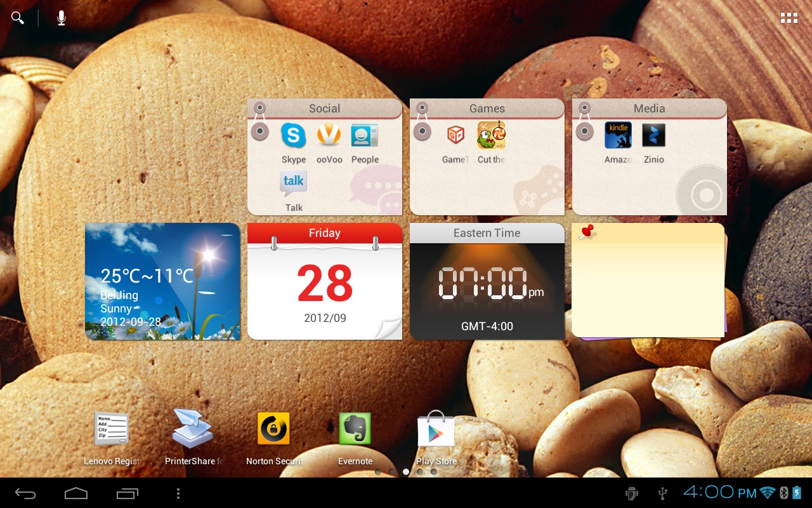Screen dimensions: 812x508
Task: Open the three-dot overflow menu
Action: [178, 493]
